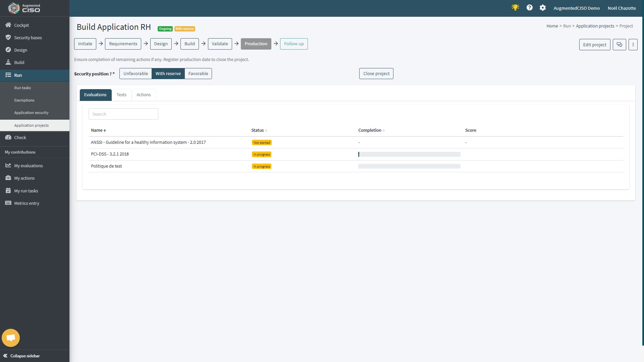Go to My run tasks
The width and height of the screenshot is (644, 362).
click(x=26, y=191)
